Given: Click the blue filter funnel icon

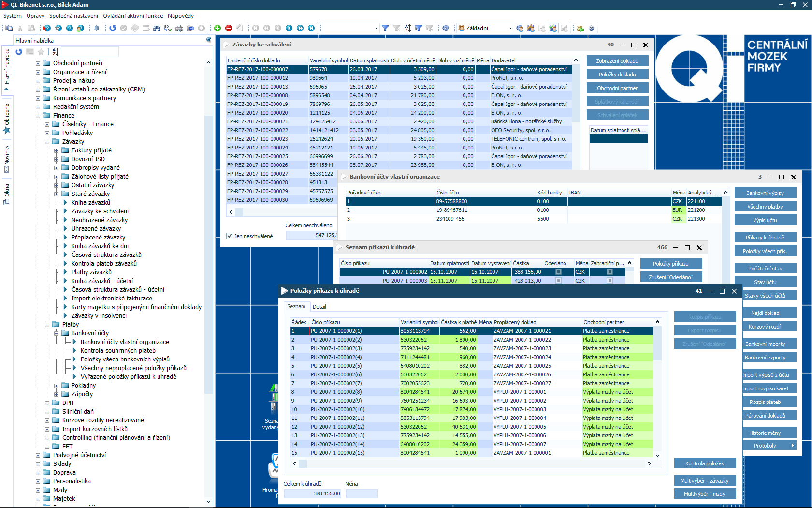Looking at the screenshot, I should click(385, 28).
